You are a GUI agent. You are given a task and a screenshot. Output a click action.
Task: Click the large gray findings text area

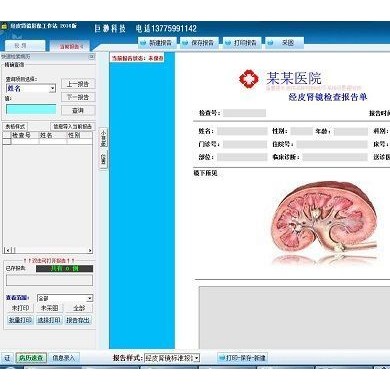(295, 317)
